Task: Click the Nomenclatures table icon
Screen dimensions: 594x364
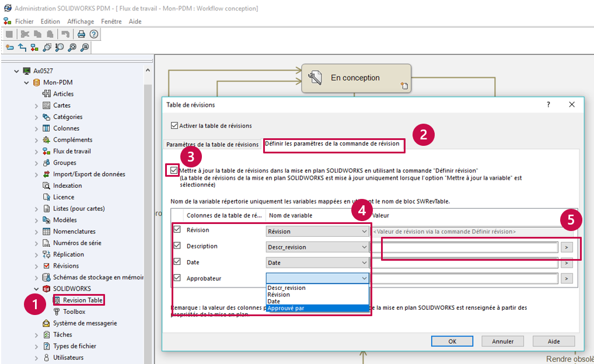Action: 46,232
